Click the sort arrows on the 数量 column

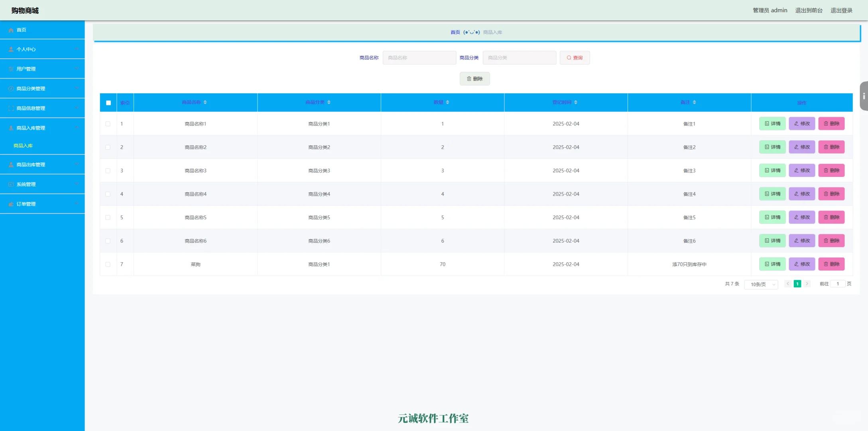point(447,103)
